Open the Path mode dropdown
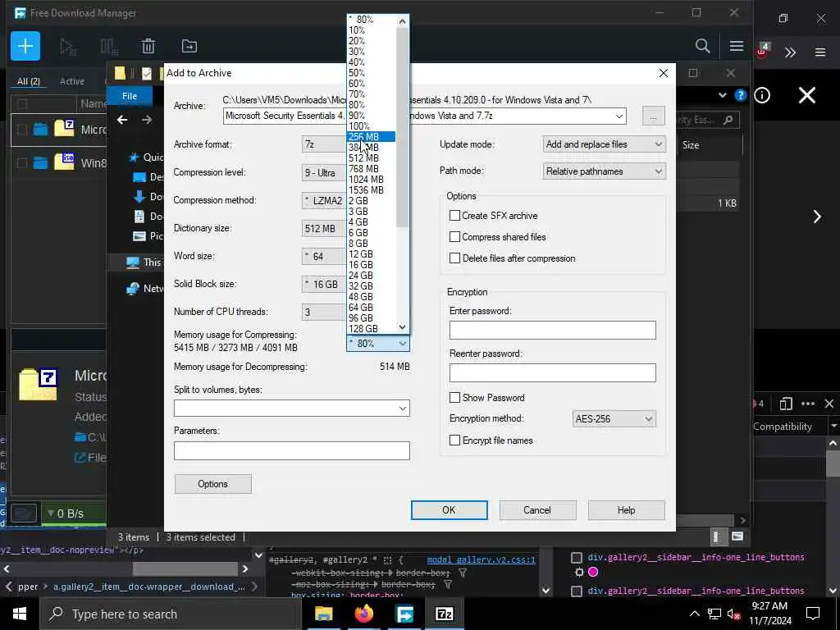 [x=605, y=171]
